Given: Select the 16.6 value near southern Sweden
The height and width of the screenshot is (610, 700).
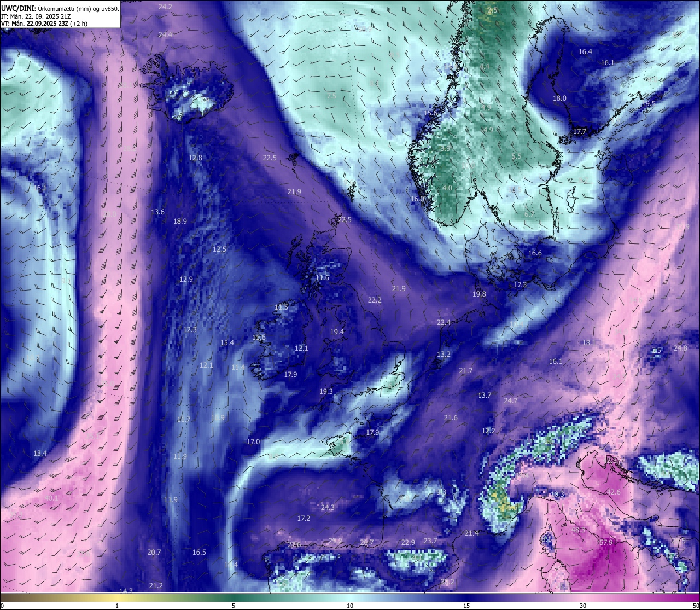Looking at the screenshot, I should 535,253.
